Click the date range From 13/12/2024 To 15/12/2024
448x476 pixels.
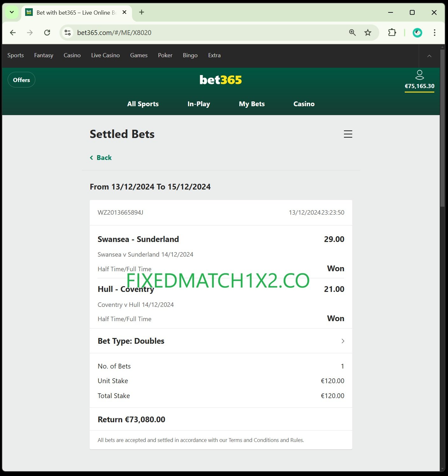click(x=150, y=187)
